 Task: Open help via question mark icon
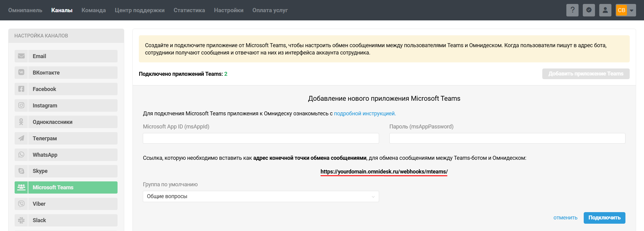[572, 10]
